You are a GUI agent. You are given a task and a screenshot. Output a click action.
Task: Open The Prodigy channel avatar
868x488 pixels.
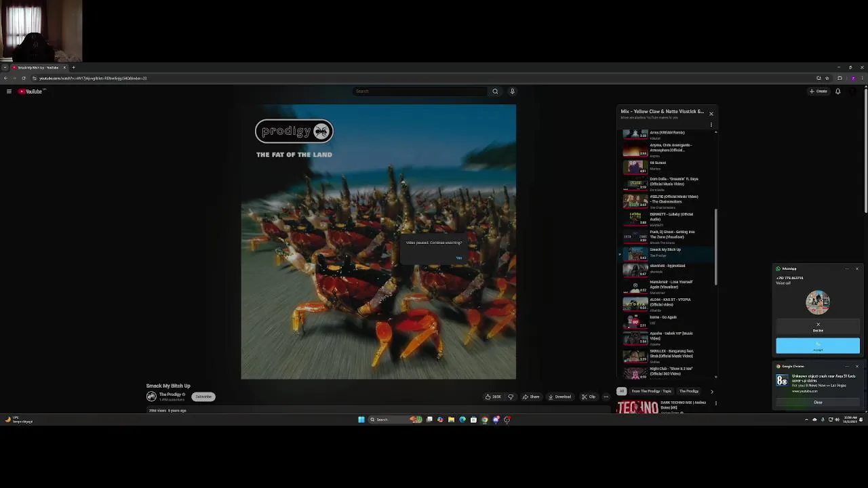coord(151,396)
